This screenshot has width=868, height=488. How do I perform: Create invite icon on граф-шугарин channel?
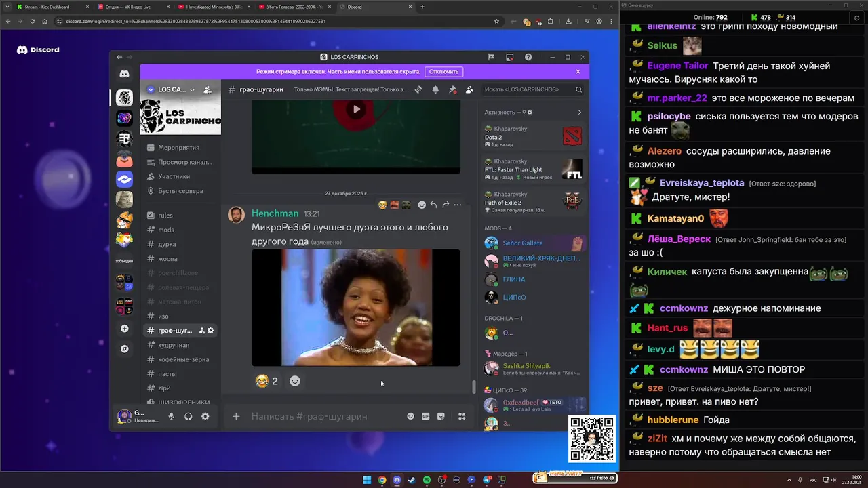click(202, 331)
